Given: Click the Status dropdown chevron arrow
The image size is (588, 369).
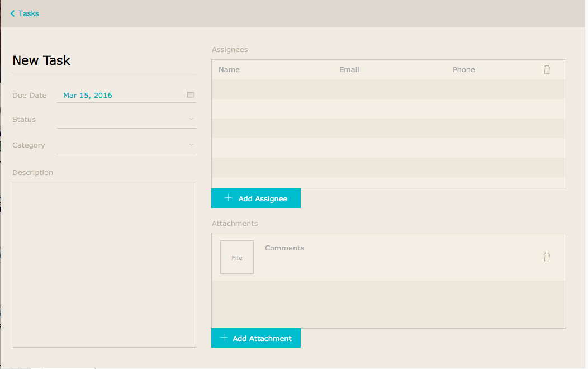Looking at the screenshot, I should coord(191,119).
